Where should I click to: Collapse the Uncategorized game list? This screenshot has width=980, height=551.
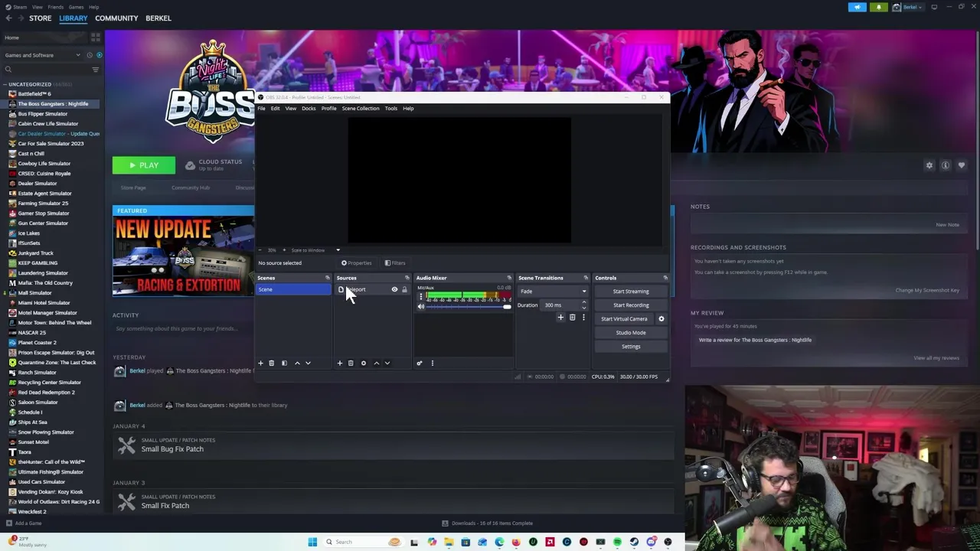(x=5, y=84)
